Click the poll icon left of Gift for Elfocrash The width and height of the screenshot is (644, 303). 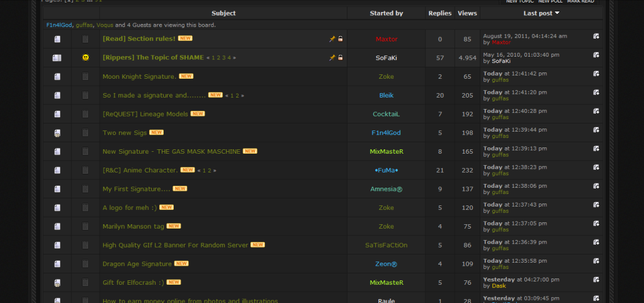click(x=57, y=283)
